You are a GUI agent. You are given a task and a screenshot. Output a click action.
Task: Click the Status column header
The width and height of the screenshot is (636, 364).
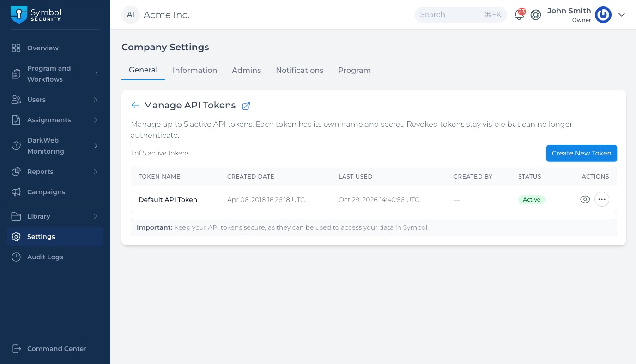pyautogui.click(x=530, y=177)
